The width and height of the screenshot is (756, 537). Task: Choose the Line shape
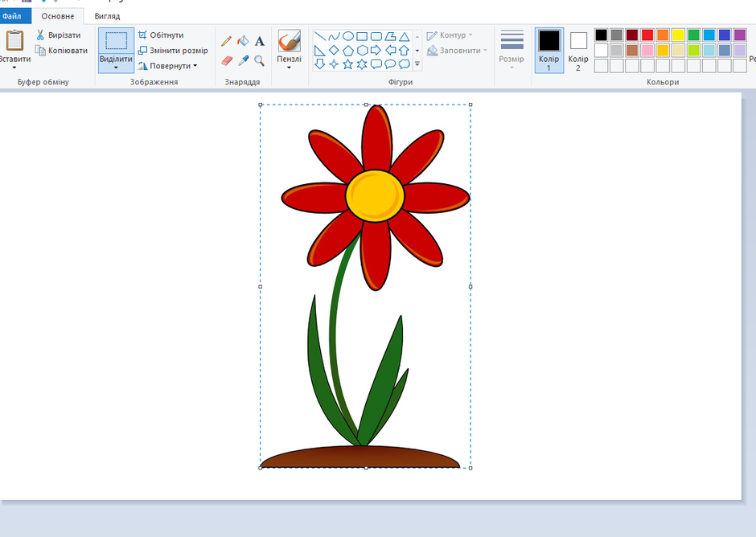319,36
